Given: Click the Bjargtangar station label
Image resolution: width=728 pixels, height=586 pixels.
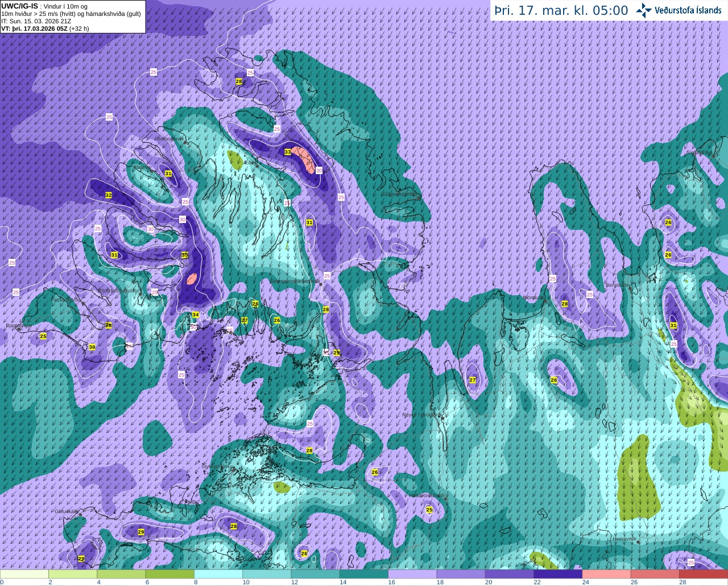Looking at the screenshot, I should click(18, 325).
